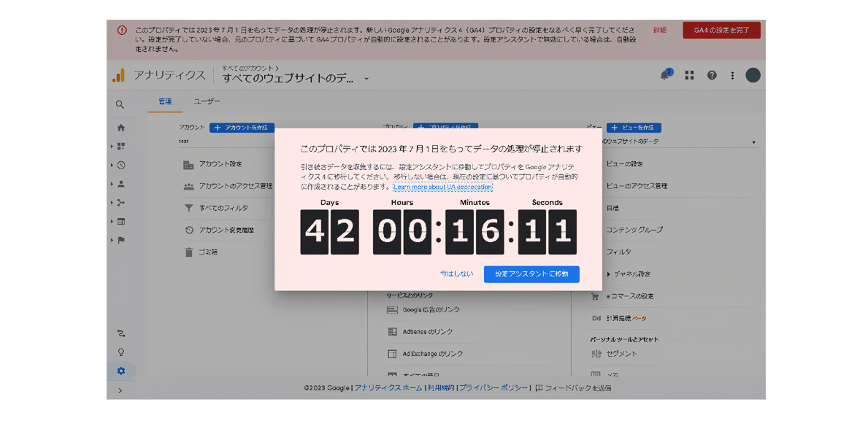Open プライバシー ポリシー footer link
Image resolution: width=868 pixels, height=434 pixels.
(x=493, y=388)
